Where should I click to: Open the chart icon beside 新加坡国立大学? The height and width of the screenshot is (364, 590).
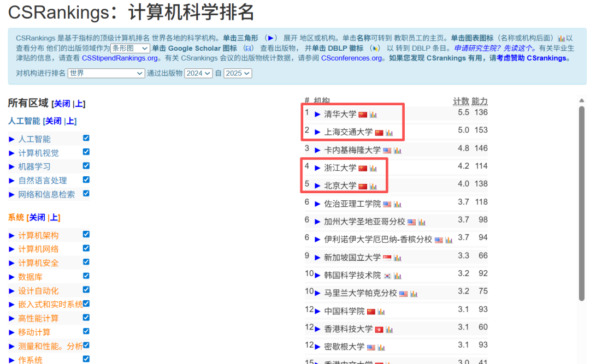click(397, 258)
